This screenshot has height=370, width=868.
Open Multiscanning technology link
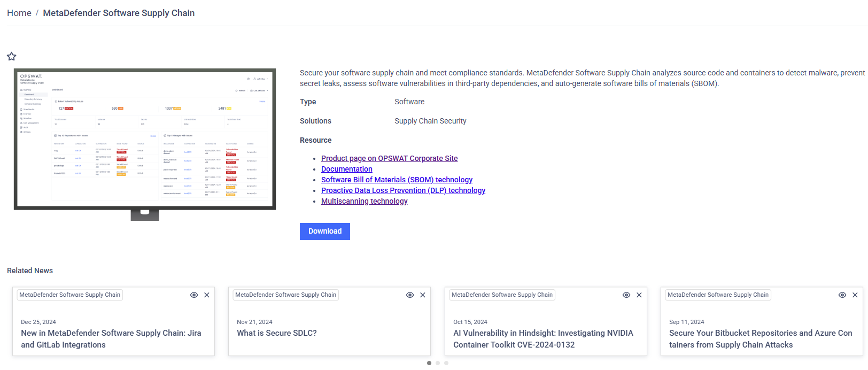(x=365, y=201)
